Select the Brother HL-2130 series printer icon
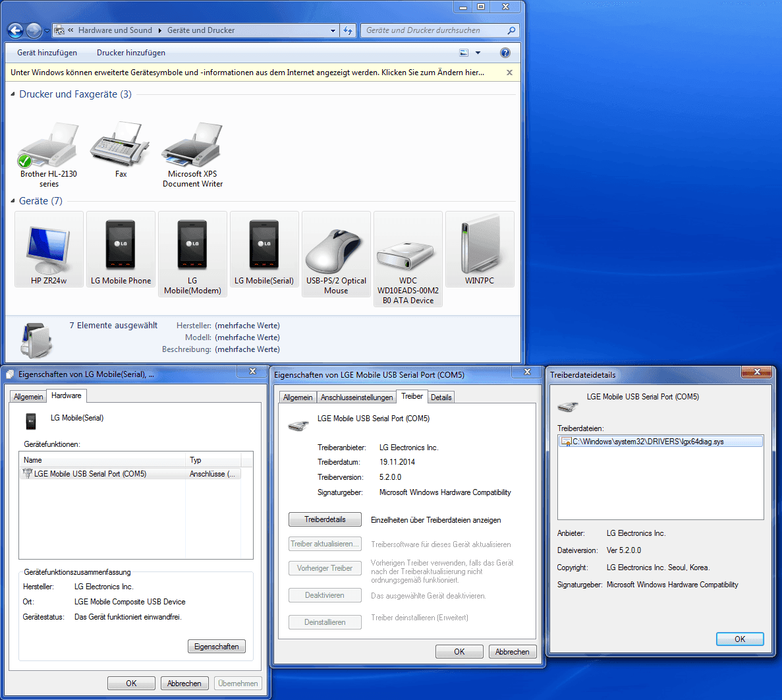Image resolution: width=782 pixels, height=700 pixels. (x=48, y=145)
